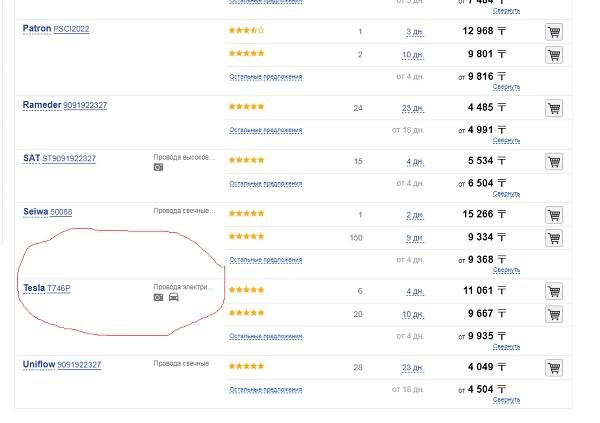This screenshot has height=423, width=600.
Task: Add the Tesla 11 061 ₸ offer to cart
Action: (553, 291)
